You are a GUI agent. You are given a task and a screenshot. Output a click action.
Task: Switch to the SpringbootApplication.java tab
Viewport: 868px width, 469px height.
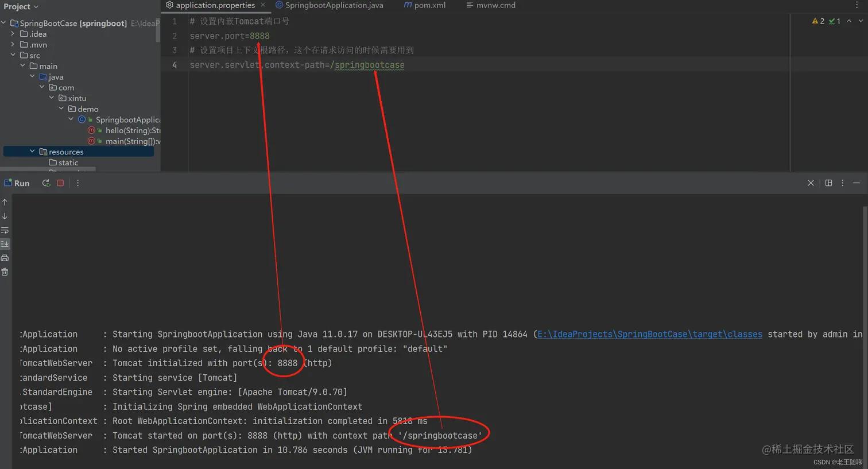click(x=330, y=5)
